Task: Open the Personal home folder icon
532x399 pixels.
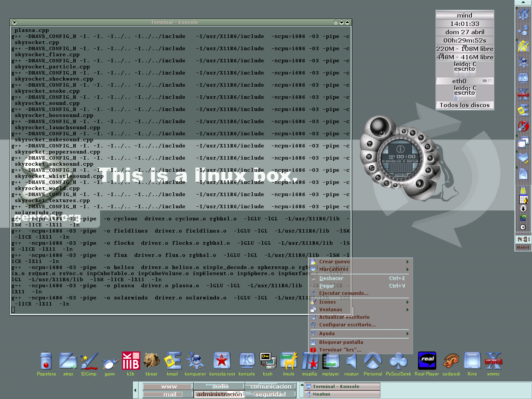Action: pyautogui.click(x=373, y=364)
